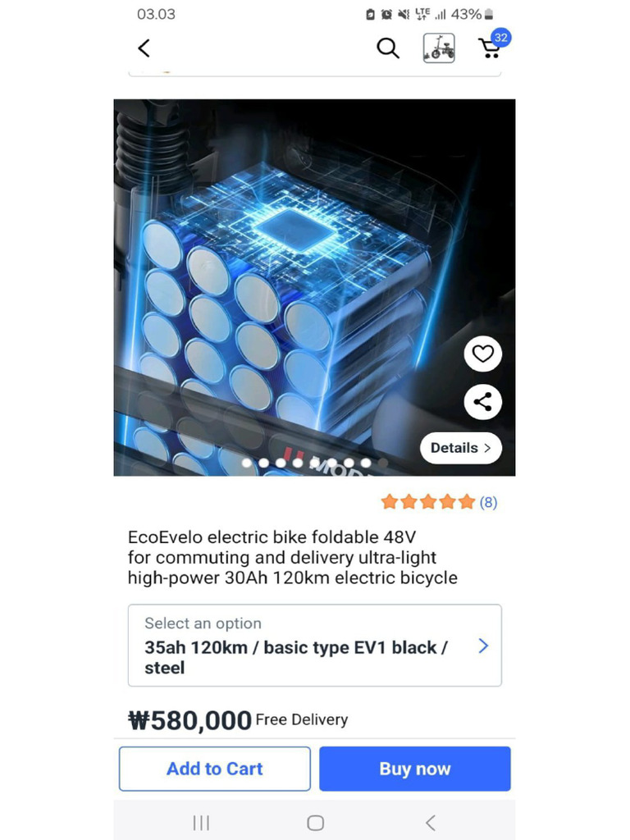Tap the Android navigation back arrow

pyautogui.click(x=430, y=823)
